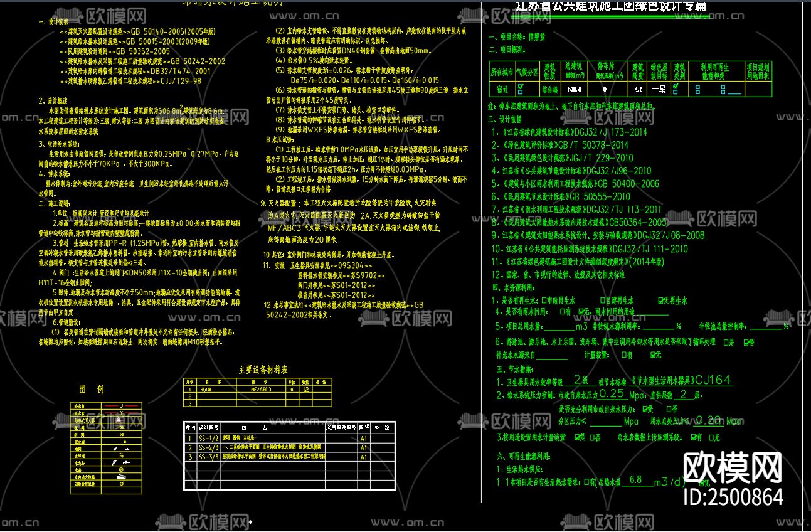The image size is (811, 532).
Task: Select the "8.6" building height cell
Action: (638, 90)
